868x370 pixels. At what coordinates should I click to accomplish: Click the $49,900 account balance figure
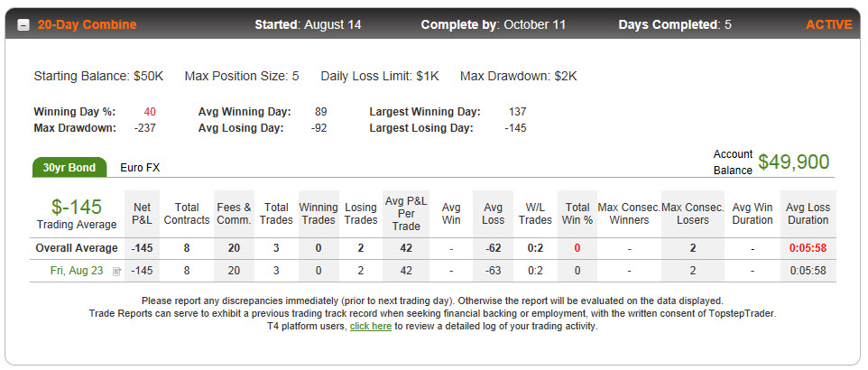[x=794, y=162]
